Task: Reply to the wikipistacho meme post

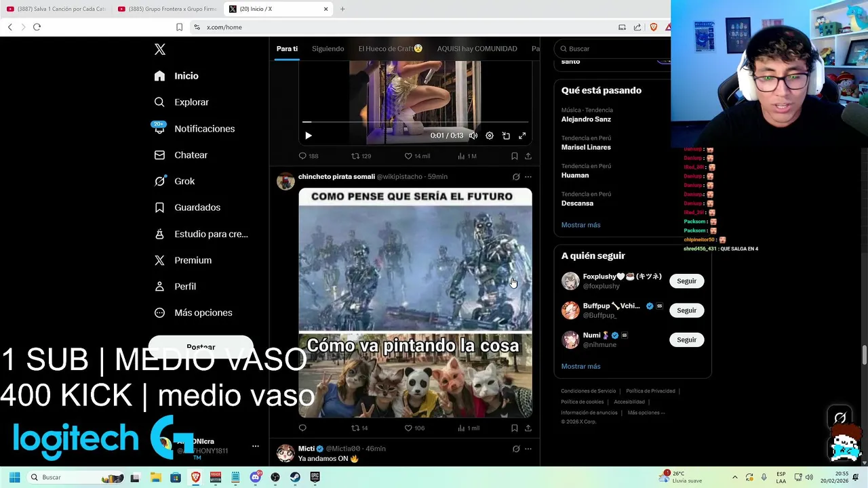Action: [302, 428]
